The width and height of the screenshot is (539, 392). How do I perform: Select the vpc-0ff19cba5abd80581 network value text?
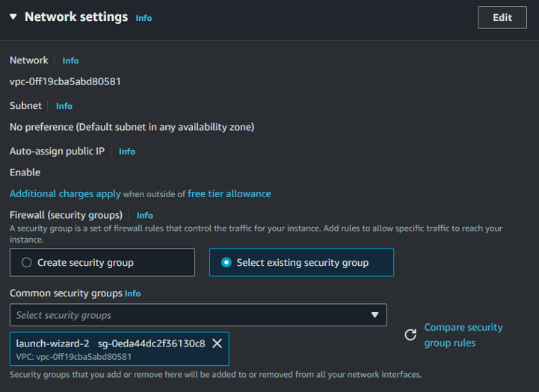tap(65, 81)
